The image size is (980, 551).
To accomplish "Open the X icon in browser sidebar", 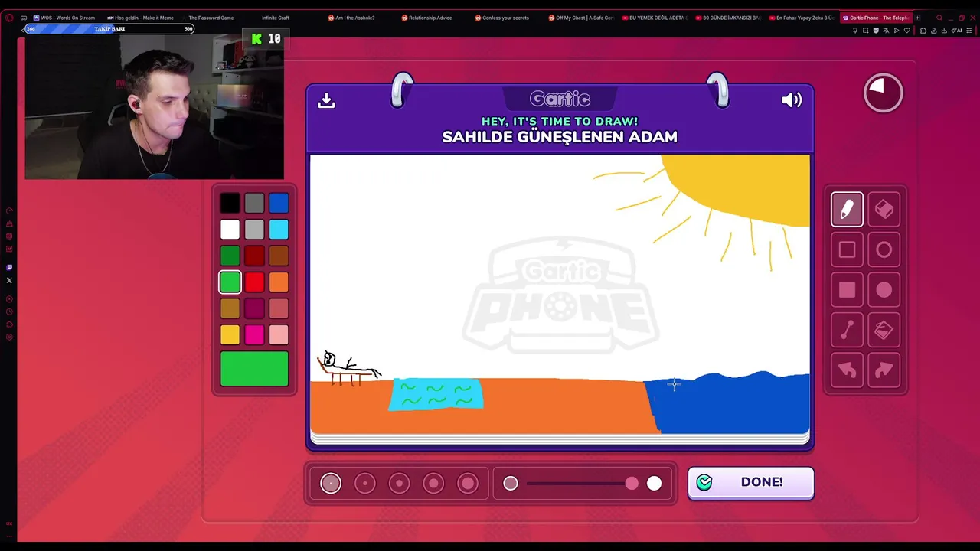I will [x=9, y=280].
